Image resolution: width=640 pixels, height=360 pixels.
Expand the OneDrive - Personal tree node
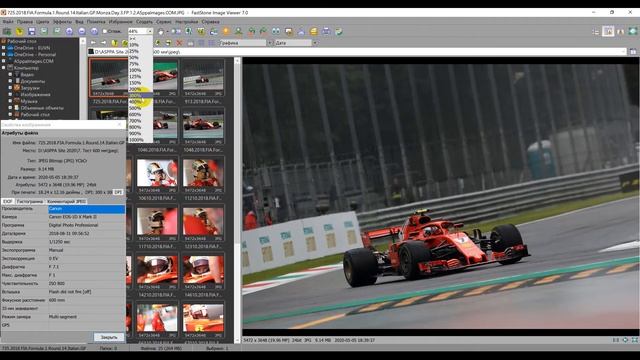click(x=4, y=54)
